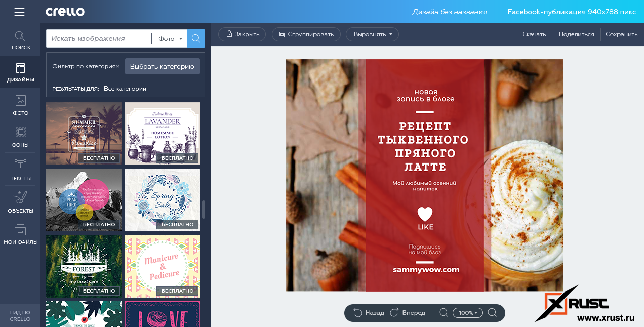644x327 pixels.
Task: Switch to the Дизайны sidebar tab
Action: [x=20, y=72]
